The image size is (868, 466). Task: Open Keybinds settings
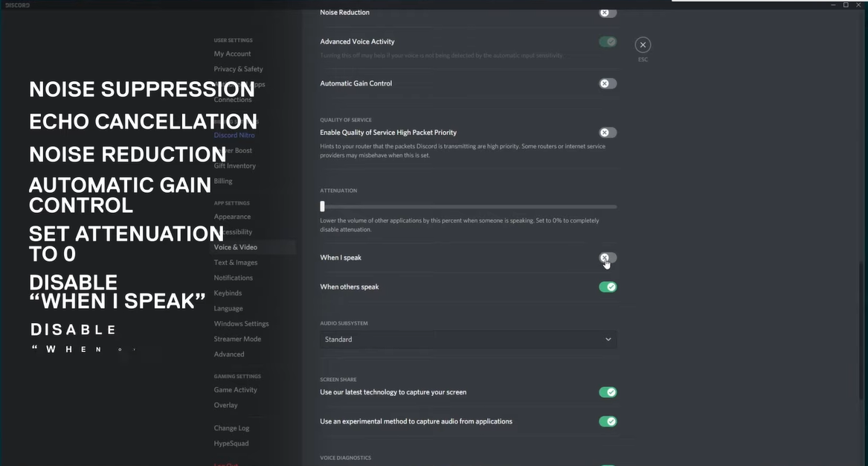[228, 293]
